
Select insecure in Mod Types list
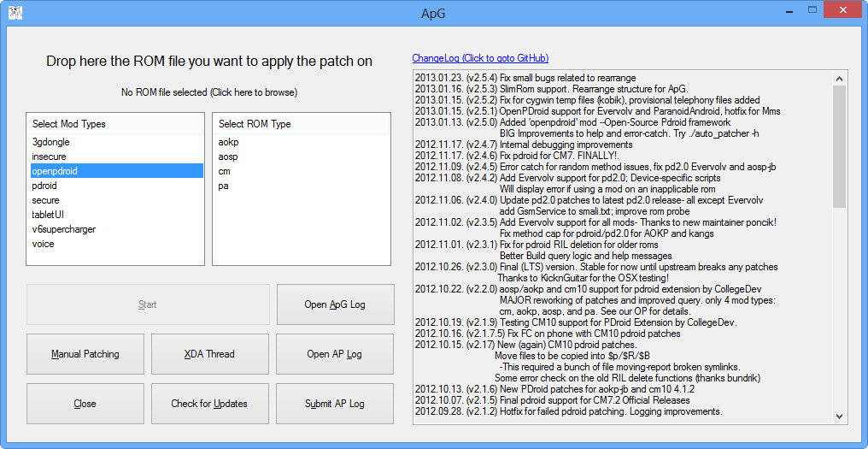tap(49, 157)
